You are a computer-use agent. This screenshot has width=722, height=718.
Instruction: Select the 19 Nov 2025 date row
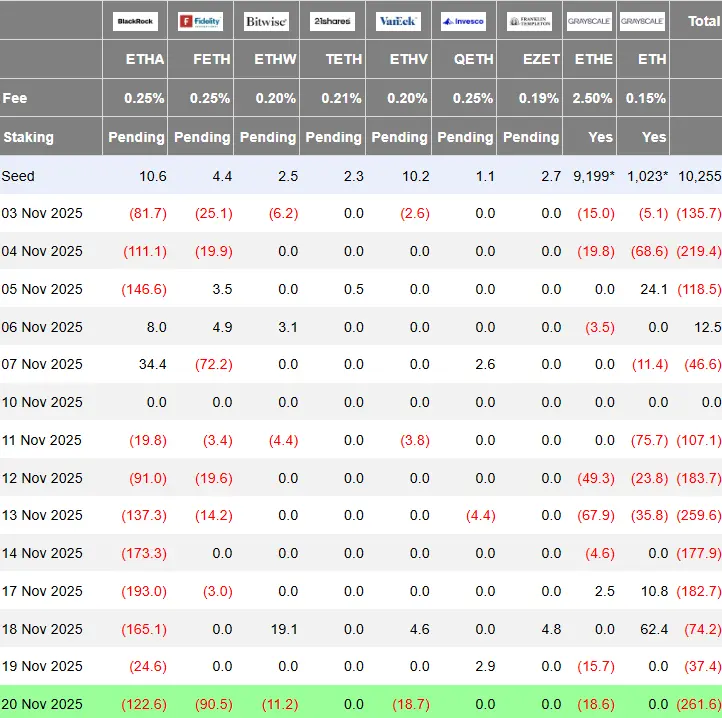361,666
